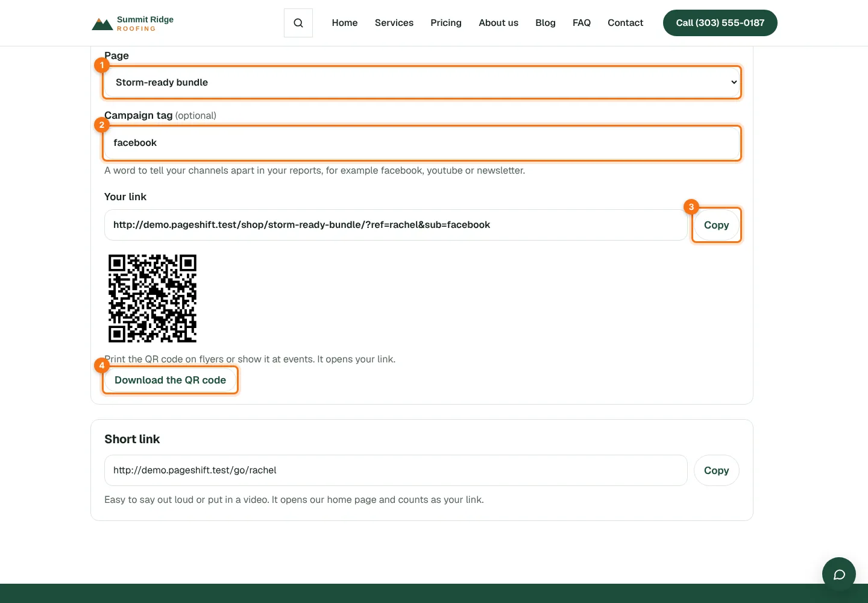This screenshot has width=868, height=603.
Task: Click Download the QR code
Action: 171,380
